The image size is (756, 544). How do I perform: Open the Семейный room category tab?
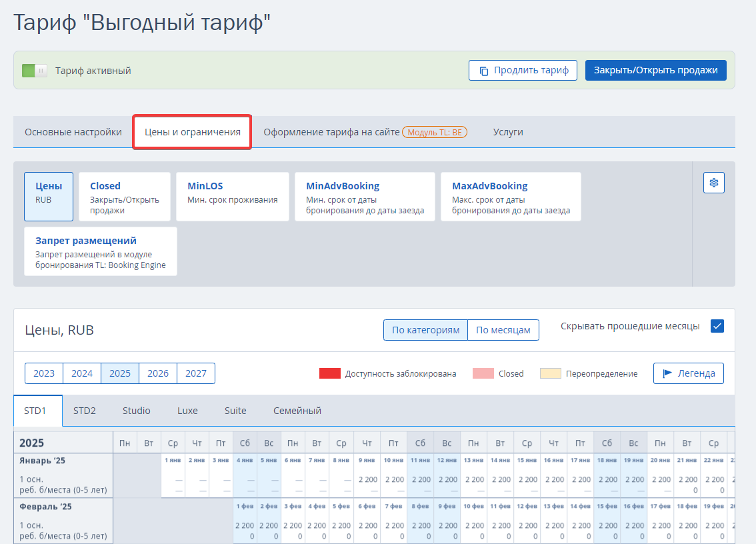[x=297, y=411]
